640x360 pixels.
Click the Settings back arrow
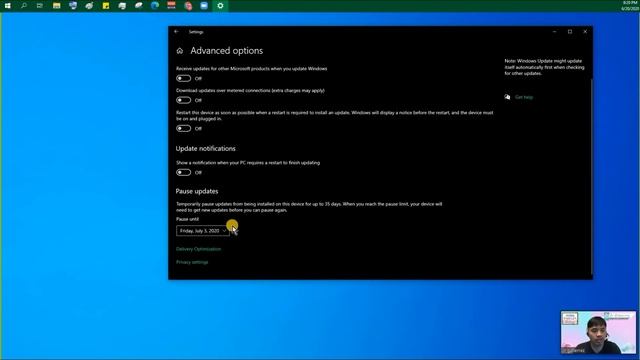[x=176, y=32]
